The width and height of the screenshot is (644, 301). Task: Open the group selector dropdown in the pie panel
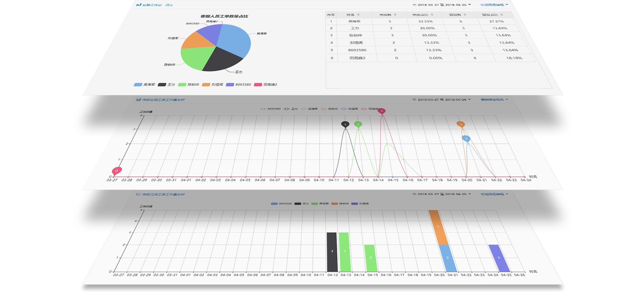pyautogui.click(x=494, y=5)
